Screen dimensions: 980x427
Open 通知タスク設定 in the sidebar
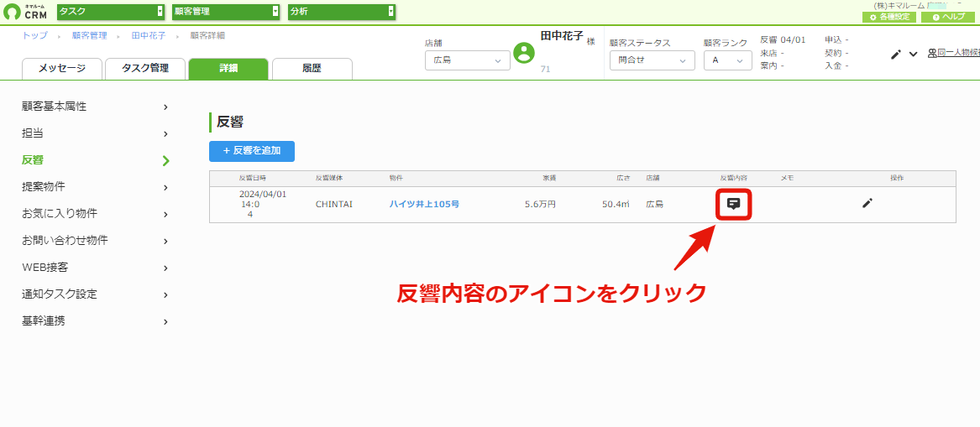tap(95, 294)
